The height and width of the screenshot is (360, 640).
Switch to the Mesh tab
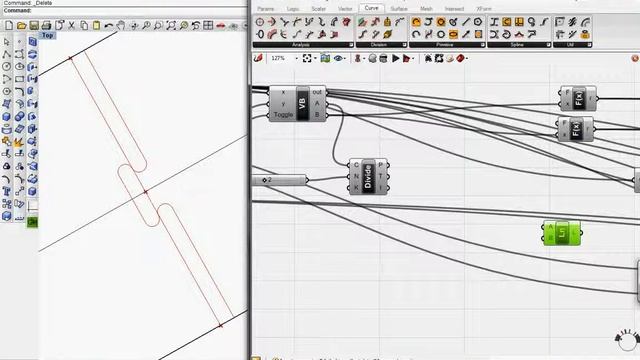pos(426,9)
